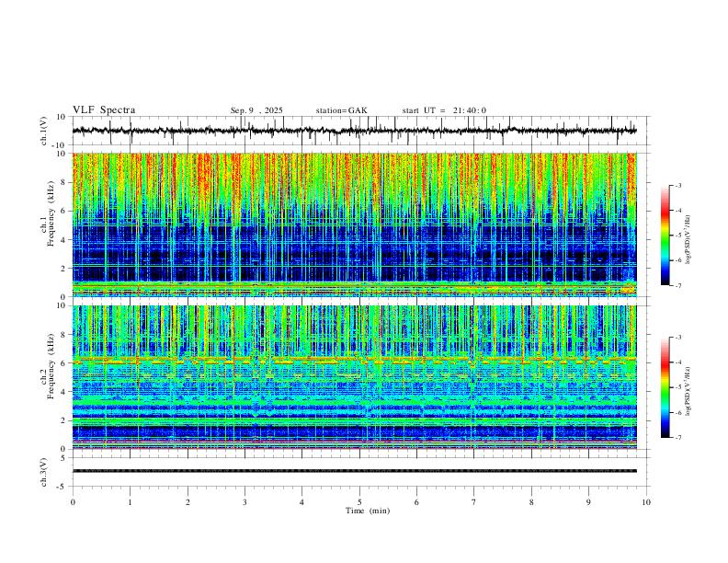The height and width of the screenshot is (563, 728).
Task: Select the date text "Sep. 9 , 2025"
Action: pyautogui.click(x=256, y=110)
